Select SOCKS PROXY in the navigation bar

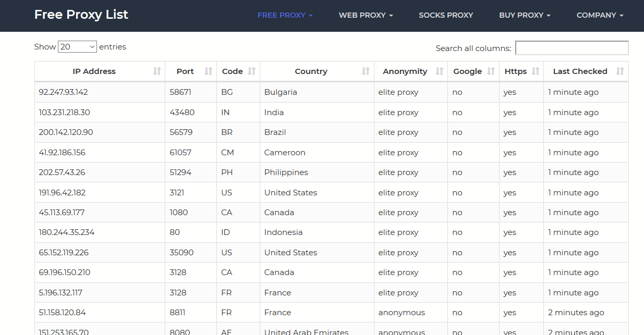(x=446, y=15)
